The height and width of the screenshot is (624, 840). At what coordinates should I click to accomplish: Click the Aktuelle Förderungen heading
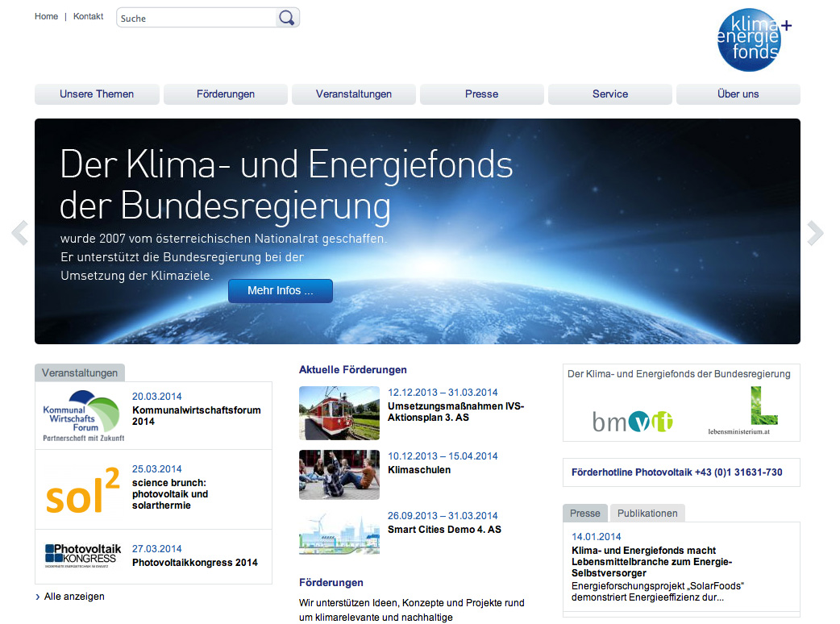click(352, 369)
